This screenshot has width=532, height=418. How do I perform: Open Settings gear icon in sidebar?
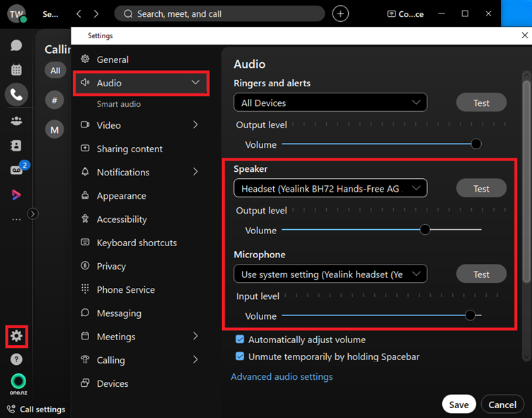pos(16,336)
